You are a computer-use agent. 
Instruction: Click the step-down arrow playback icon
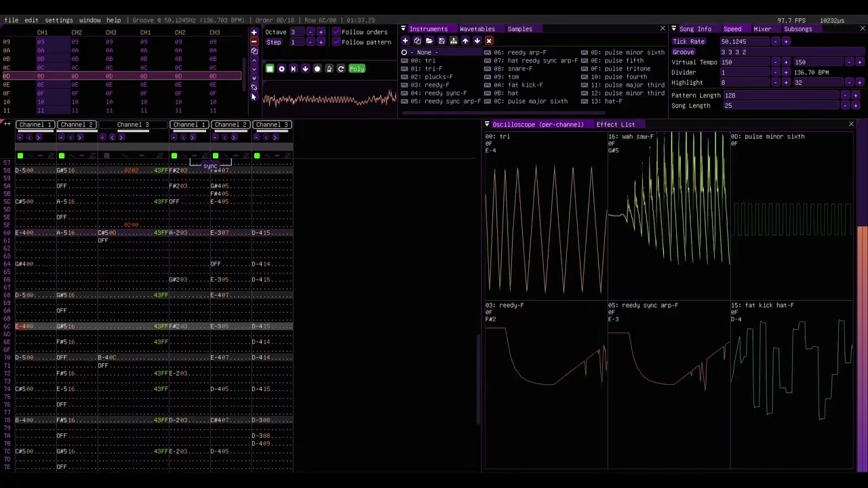[305, 68]
